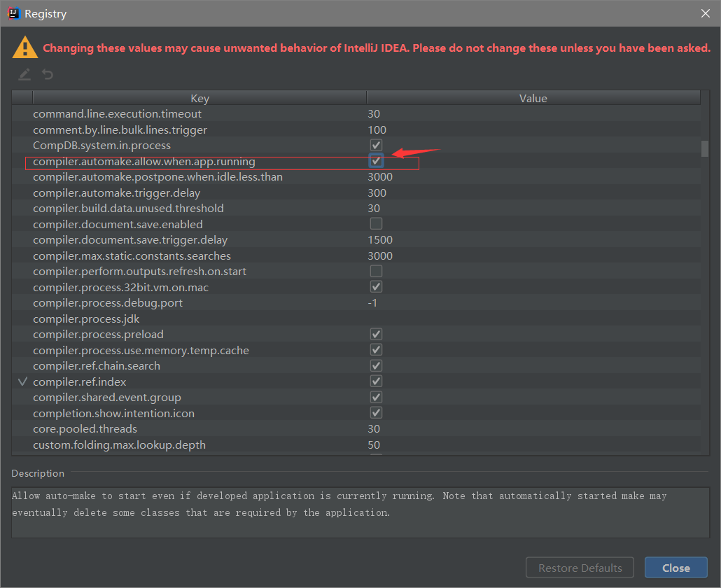
Task: Toggle completion.show.intention.icon checkbox
Action: pos(376,413)
